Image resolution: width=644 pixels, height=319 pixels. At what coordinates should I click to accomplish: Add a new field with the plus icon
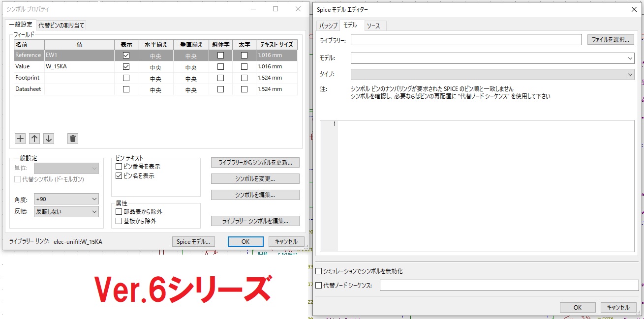20,138
